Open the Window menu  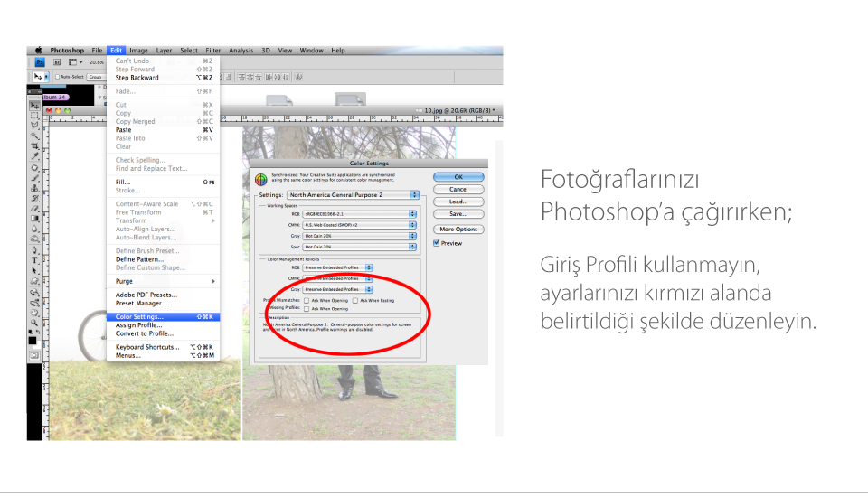coord(312,50)
